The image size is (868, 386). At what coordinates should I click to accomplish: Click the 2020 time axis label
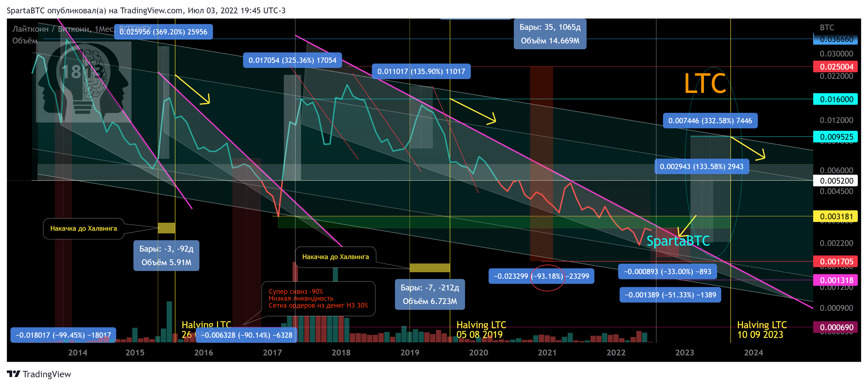[x=478, y=353]
